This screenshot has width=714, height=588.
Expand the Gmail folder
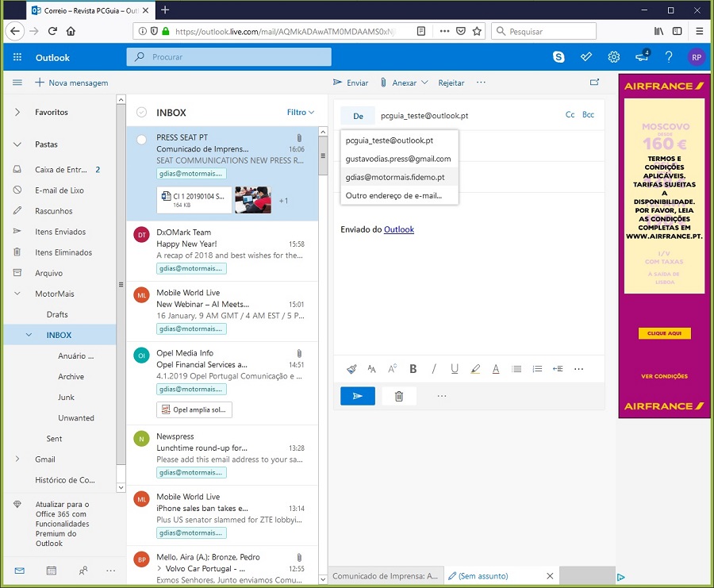[x=17, y=459]
